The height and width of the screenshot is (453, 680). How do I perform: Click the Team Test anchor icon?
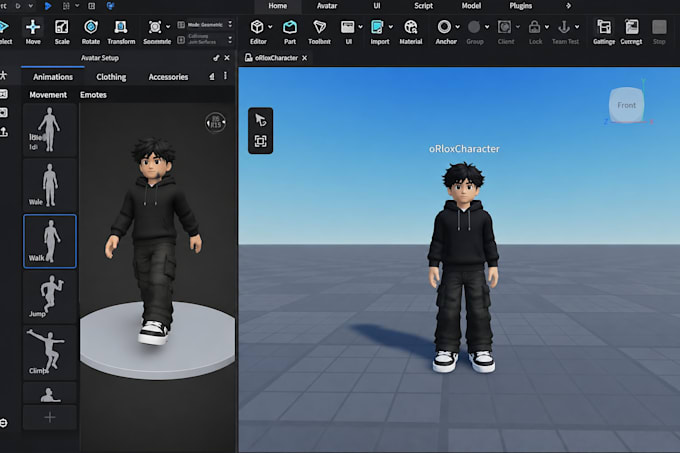pos(564,27)
